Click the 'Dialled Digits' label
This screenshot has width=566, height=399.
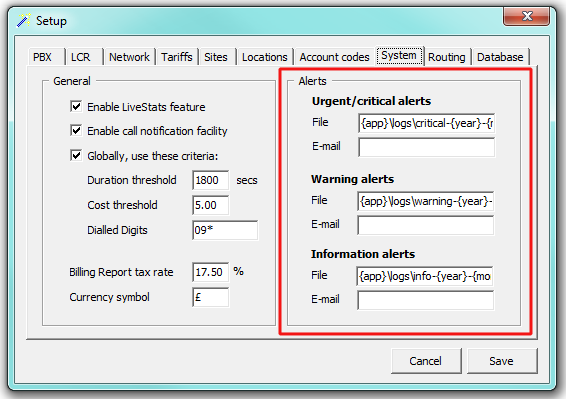pyautogui.click(x=117, y=230)
